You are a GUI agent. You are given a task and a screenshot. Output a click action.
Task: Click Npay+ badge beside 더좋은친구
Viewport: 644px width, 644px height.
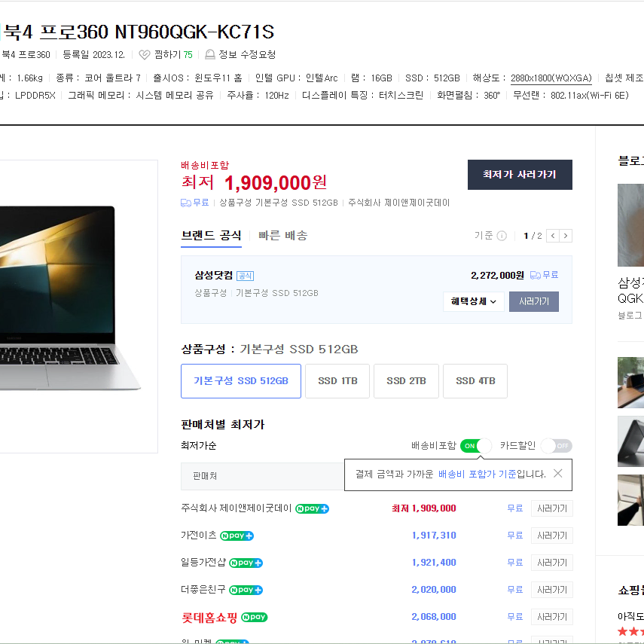[x=246, y=590]
